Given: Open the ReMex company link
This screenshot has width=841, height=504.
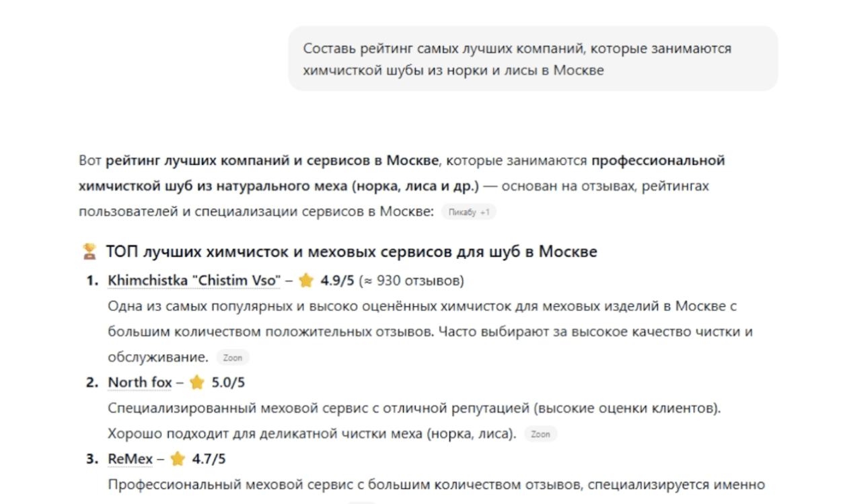Looking at the screenshot, I should [x=131, y=460].
